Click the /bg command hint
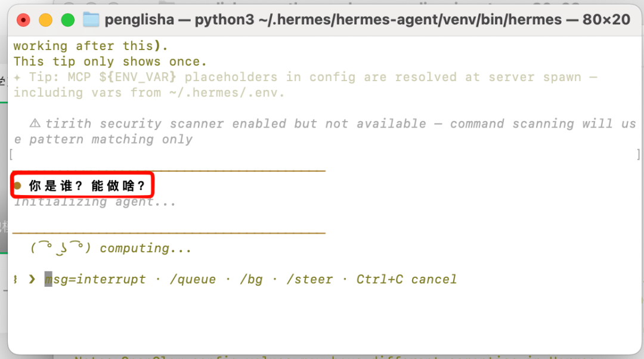 (251, 280)
